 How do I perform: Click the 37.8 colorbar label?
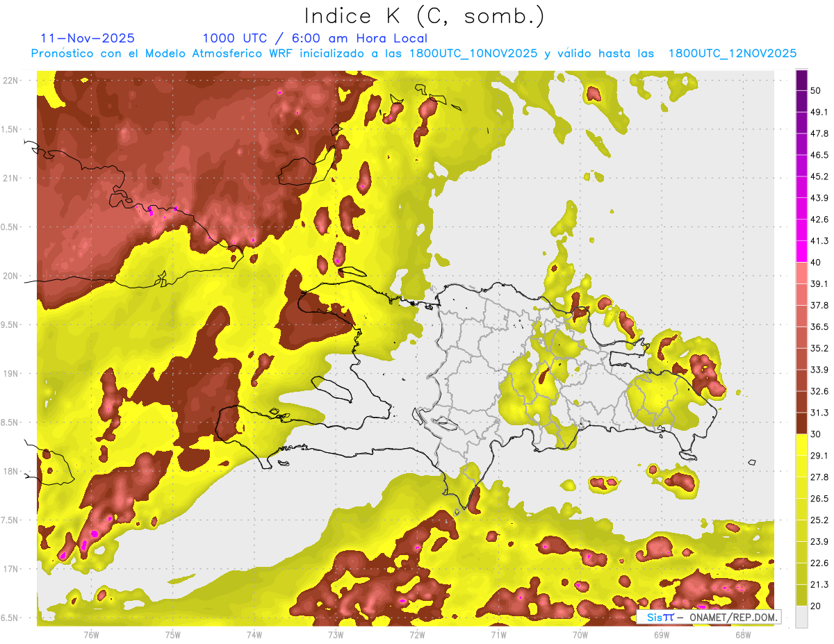tap(819, 306)
